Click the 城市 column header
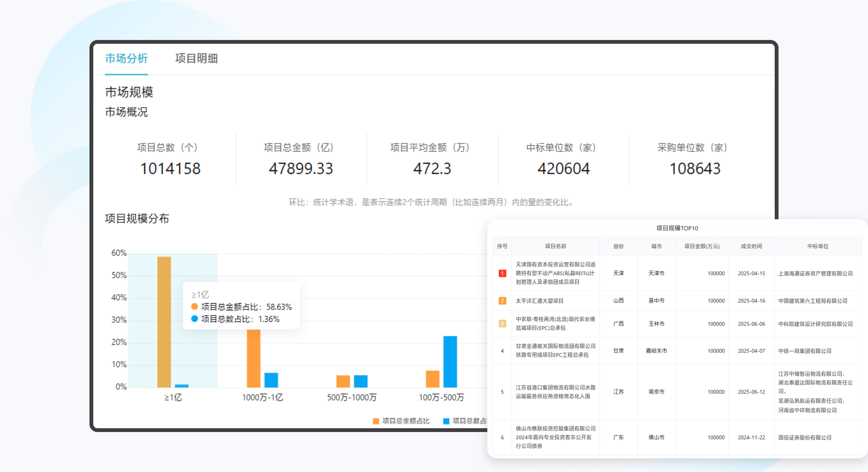 tap(656, 246)
